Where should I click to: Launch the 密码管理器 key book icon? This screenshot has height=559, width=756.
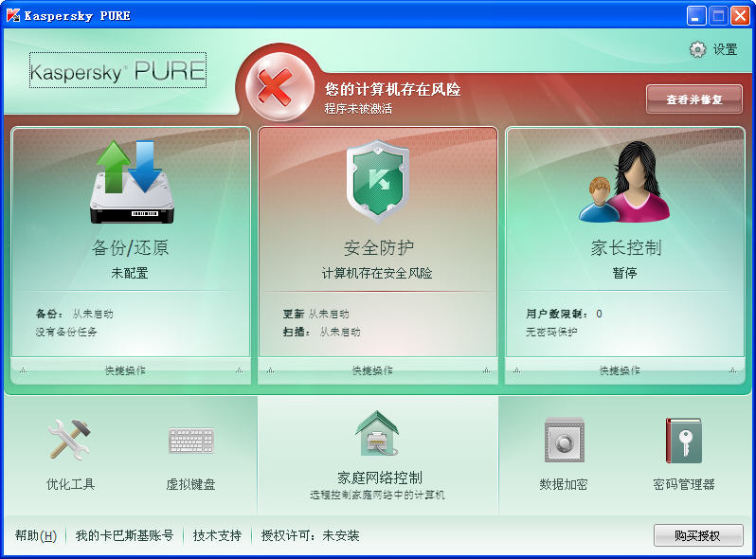pos(683,441)
